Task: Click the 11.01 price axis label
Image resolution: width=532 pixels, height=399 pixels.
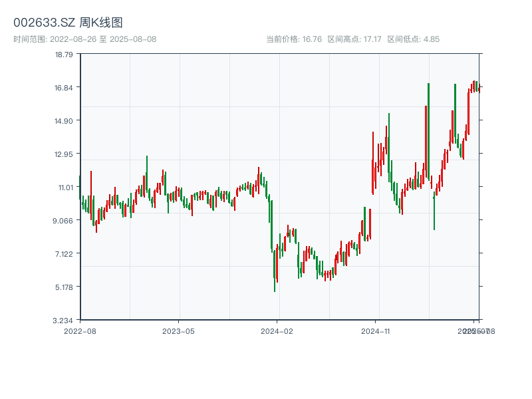Action: [64, 188]
